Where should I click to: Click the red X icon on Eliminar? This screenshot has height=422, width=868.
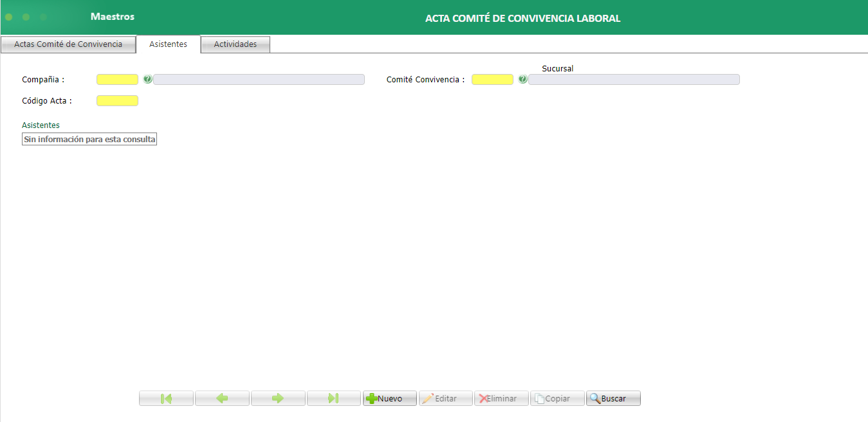tap(482, 398)
